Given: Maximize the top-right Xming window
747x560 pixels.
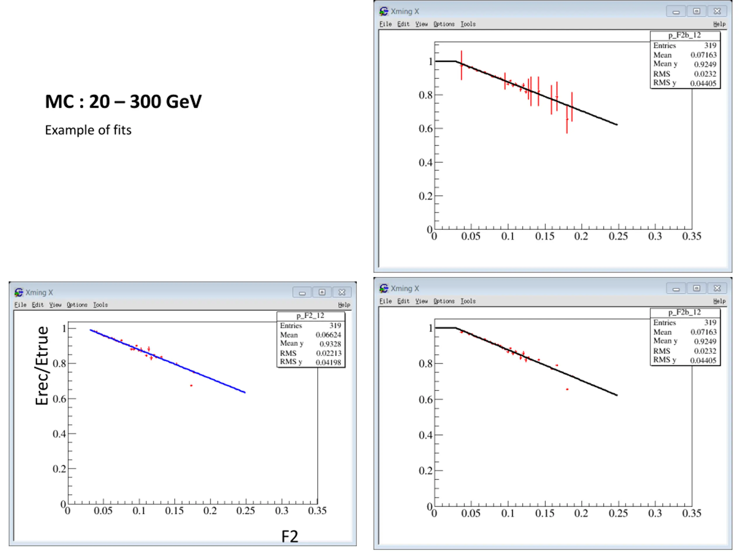Looking at the screenshot, I should (x=697, y=11).
